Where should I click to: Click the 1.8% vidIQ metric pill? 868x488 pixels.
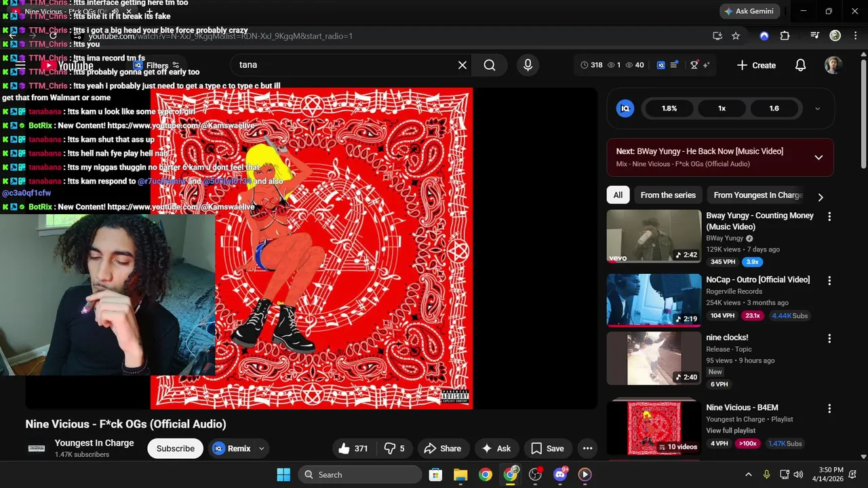point(669,108)
